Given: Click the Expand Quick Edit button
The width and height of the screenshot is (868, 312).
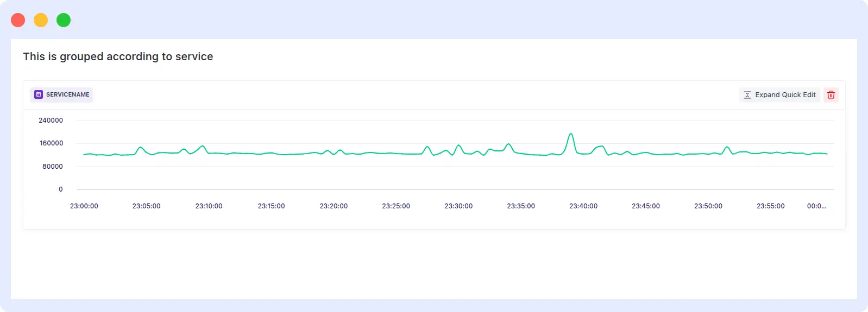Looking at the screenshot, I should tap(779, 95).
